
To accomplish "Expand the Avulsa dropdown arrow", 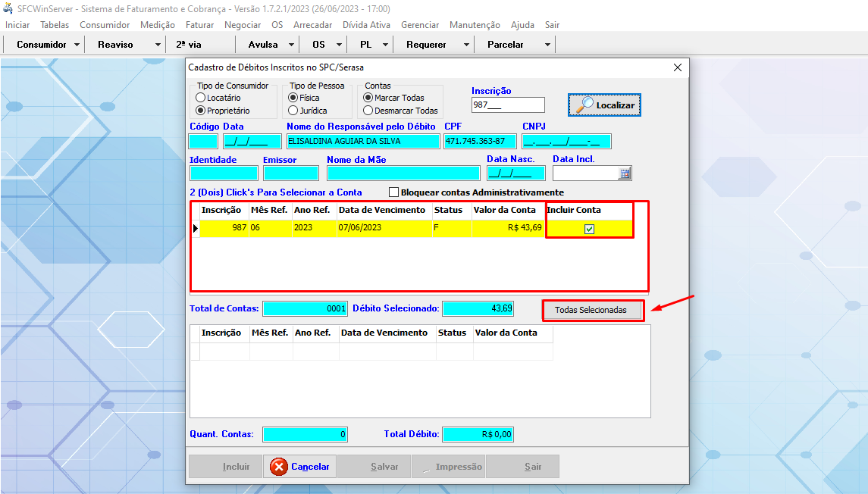I will point(292,45).
